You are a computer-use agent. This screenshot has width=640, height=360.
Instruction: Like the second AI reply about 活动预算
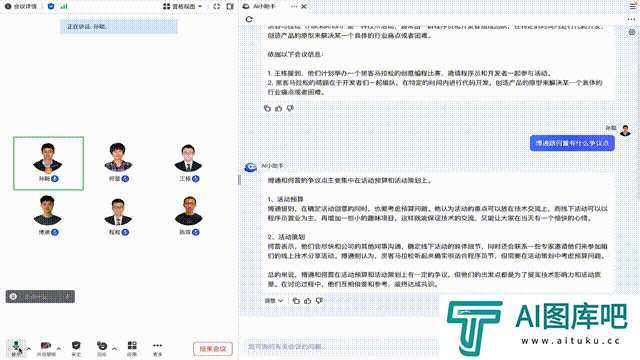tap(308, 301)
